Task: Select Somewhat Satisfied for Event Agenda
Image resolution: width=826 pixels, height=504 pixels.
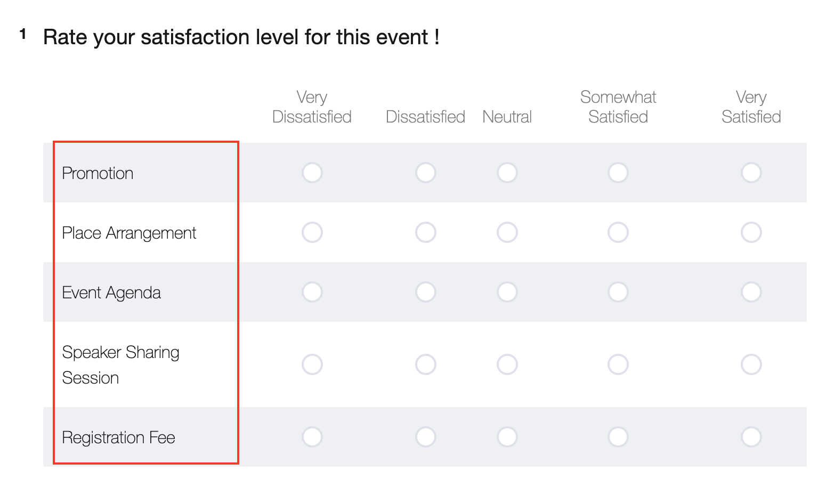Action: (618, 292)
